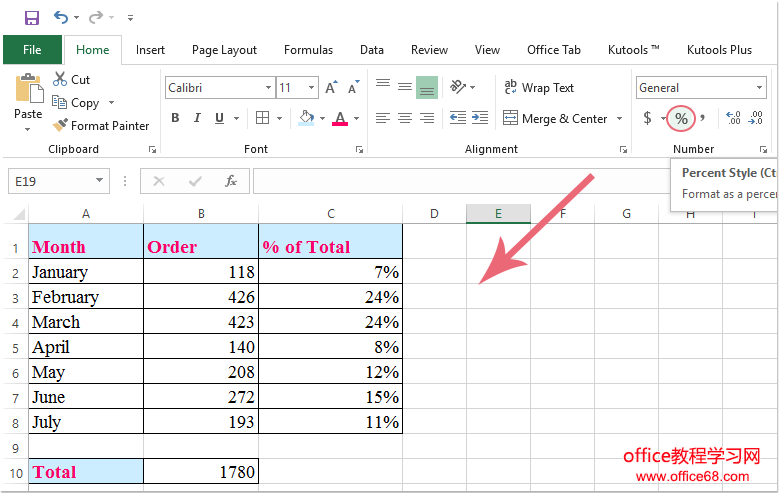Image resolution: width=779 pixels, height=493 pixels.
Task: Toggle Bold formatting
Action: (175, 118)
